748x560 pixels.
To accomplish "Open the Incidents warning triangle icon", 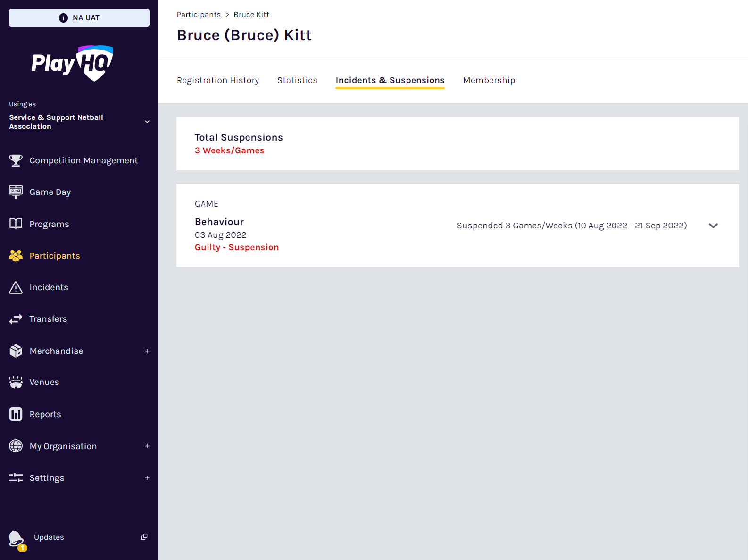I will coord(16,287).
